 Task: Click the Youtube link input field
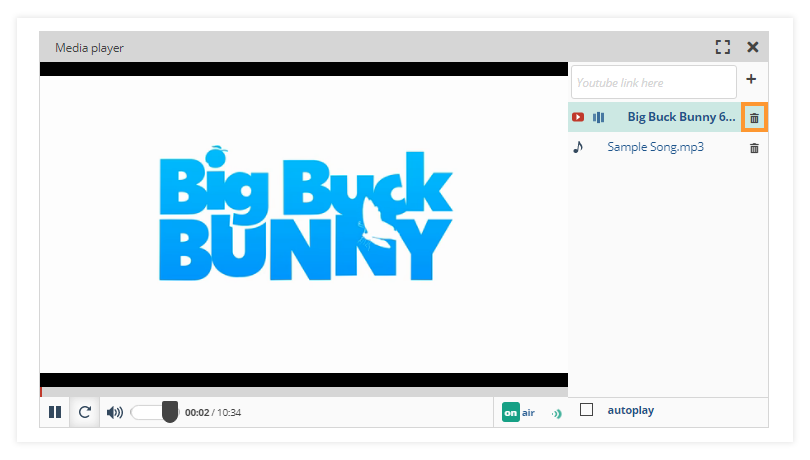[653, 82]
